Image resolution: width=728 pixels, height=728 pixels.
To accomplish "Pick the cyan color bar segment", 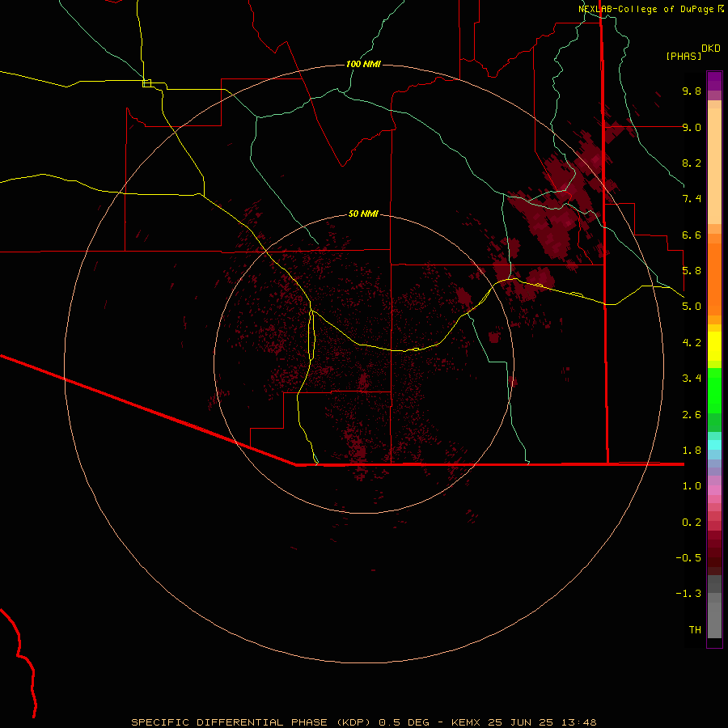I will 714,445.
